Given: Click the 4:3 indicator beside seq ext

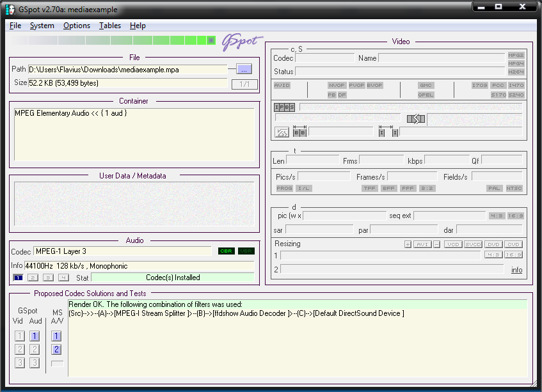Looking at the screenshot, I should pos(497,216).
